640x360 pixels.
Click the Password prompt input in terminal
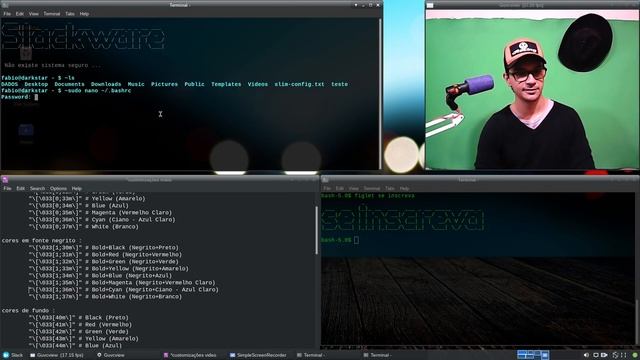pyautogui.click(x=36, y=97)
